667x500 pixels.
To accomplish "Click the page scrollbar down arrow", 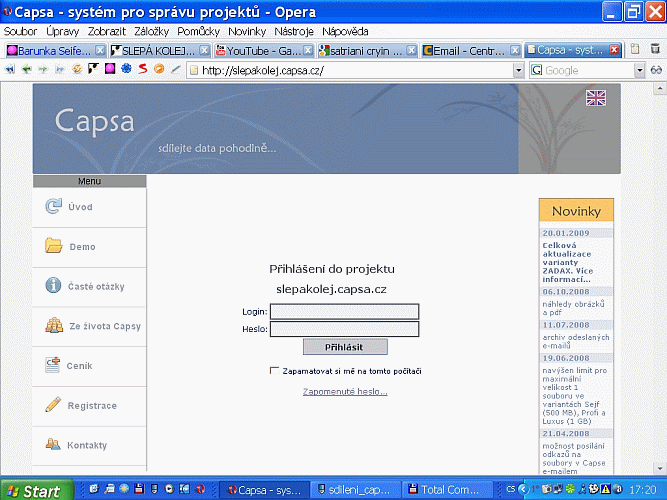I will click(x=660, y=469).
